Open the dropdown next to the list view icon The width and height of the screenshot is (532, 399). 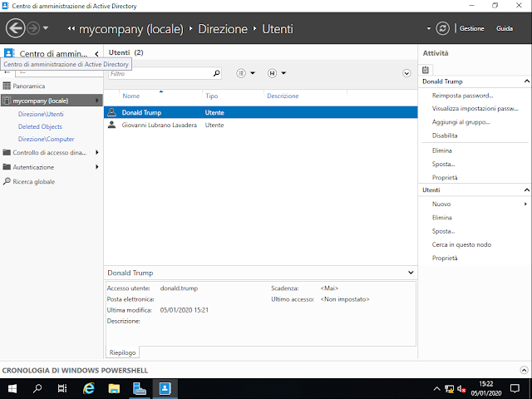253,73
